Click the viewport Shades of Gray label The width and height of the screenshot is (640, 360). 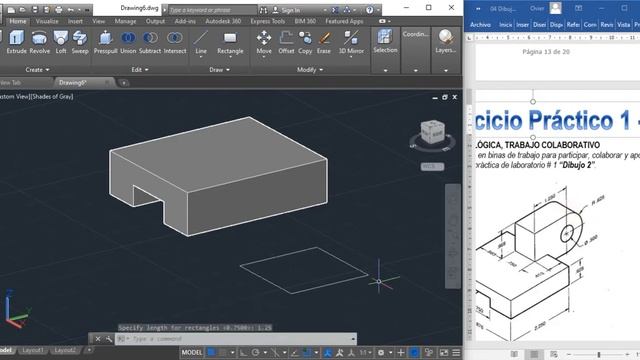pos(52,96)
